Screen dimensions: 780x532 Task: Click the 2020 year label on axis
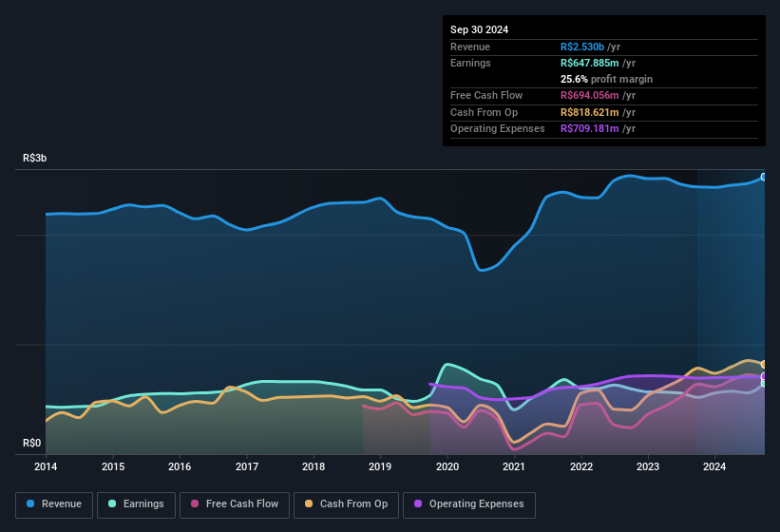(447, 466)
